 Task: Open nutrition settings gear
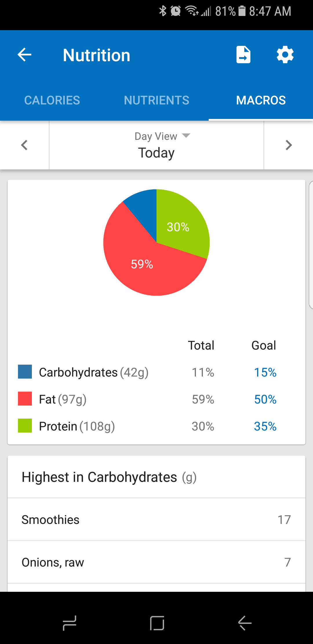pos(285,55)
